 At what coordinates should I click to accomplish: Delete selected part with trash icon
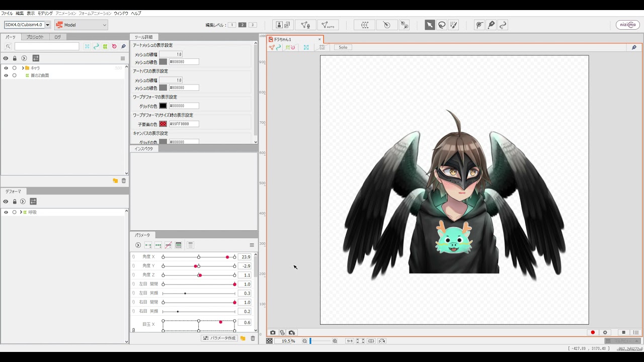(124, 180)
